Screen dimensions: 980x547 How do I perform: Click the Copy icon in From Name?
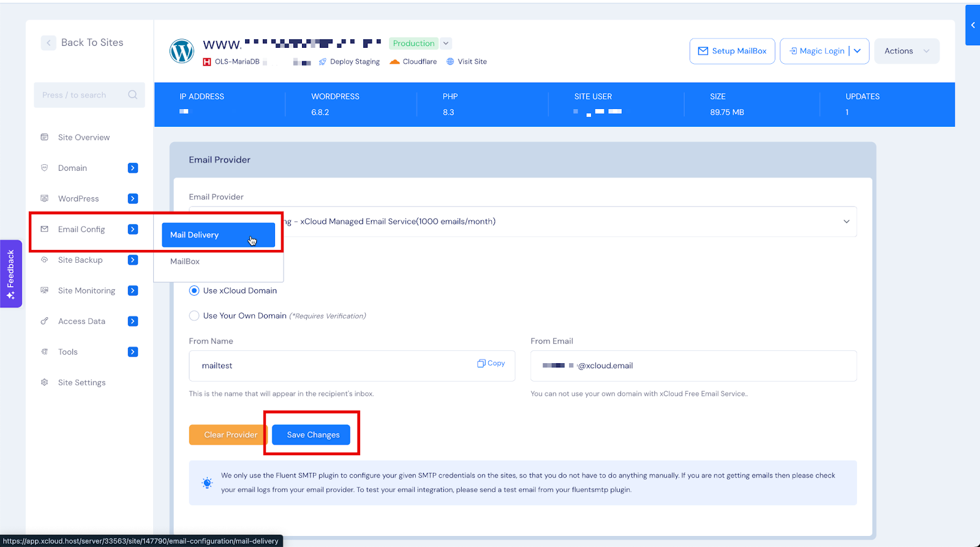click(481, 363)
